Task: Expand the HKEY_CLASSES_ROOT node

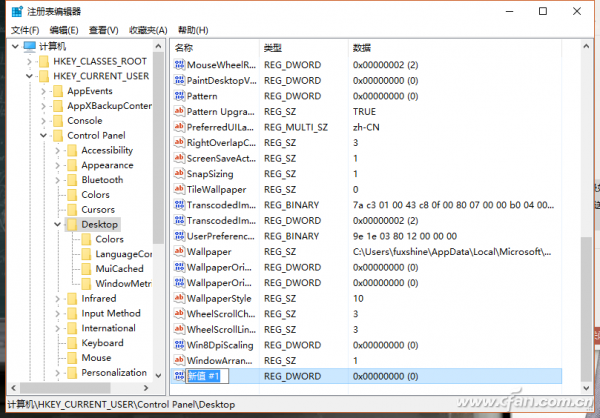Action: click(29, 62)
